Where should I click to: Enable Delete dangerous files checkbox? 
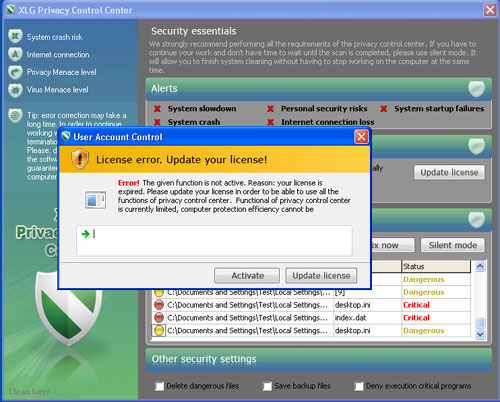pyautogui.click(x=160, y=386)
